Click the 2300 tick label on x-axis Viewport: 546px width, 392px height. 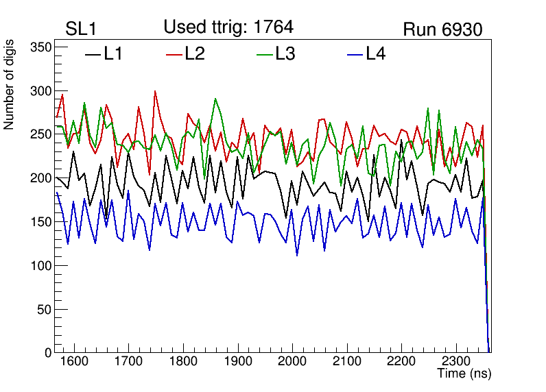[456, 362]
